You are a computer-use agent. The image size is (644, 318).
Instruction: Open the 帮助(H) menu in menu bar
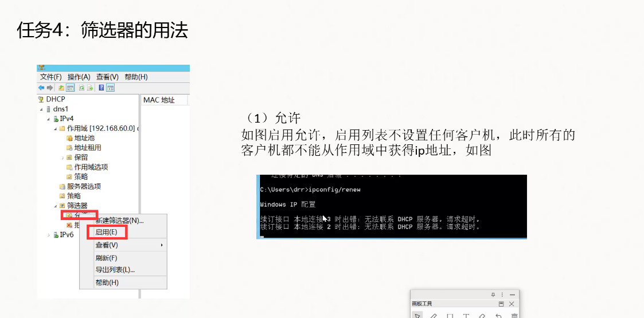(136, 77)
